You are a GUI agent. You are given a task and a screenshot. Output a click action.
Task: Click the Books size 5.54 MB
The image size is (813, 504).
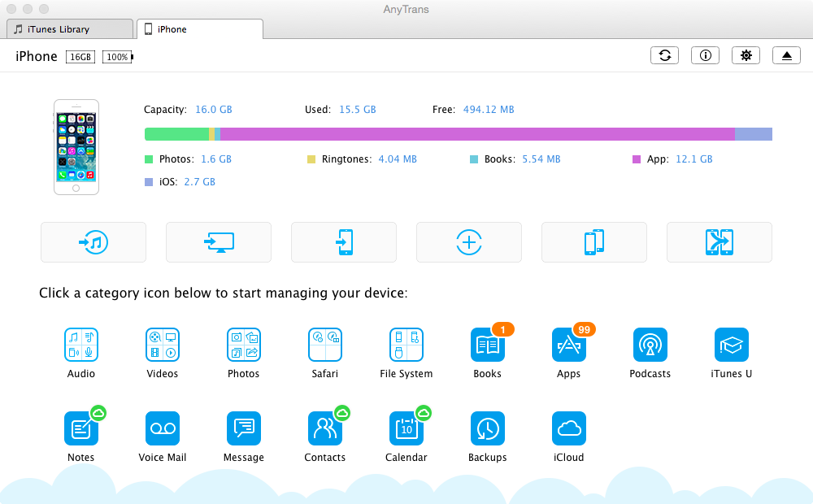point(541,159)
